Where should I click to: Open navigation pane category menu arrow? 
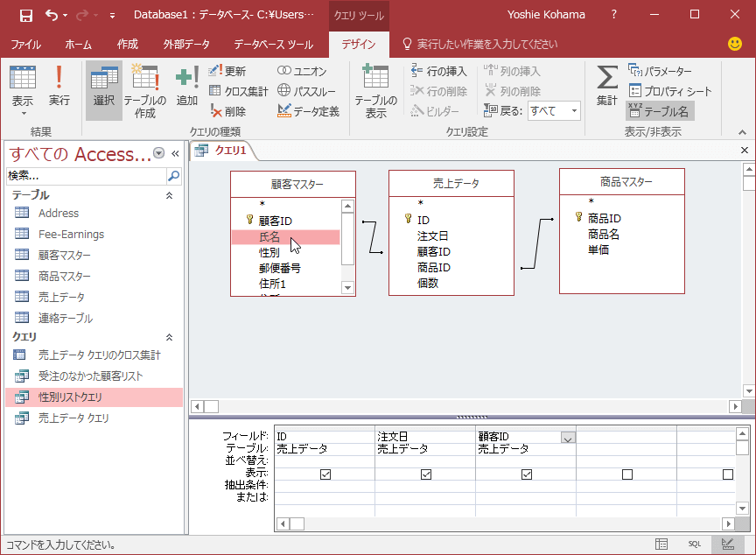(158, 153)
